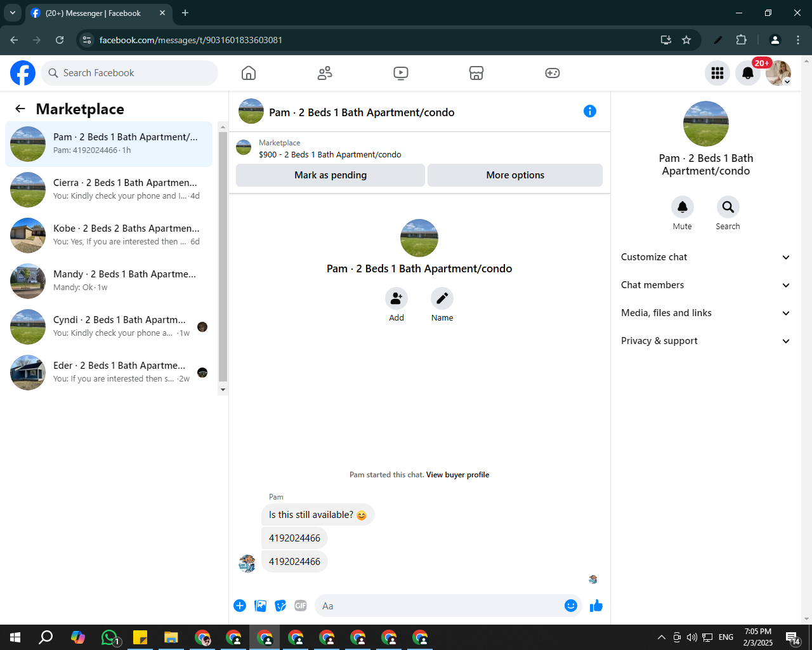Viewport: 812px width, 650px height.
Task: Open the tab search dropdown arrow
Action: (12, 13)
